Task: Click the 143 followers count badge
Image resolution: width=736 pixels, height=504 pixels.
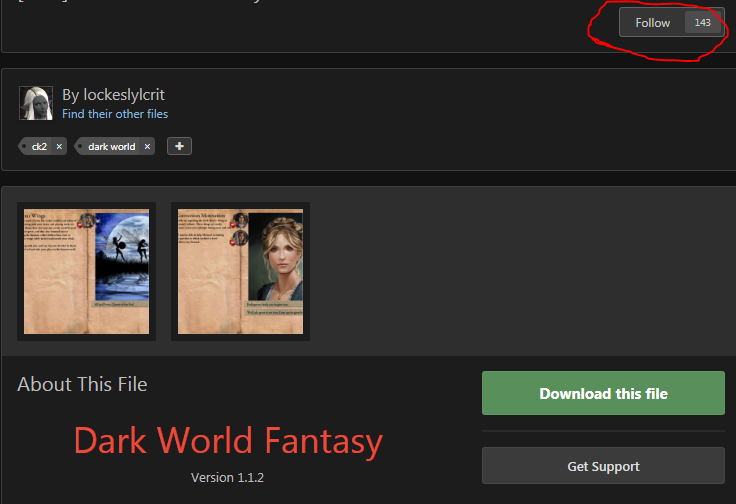Action: tap(703, 23)
